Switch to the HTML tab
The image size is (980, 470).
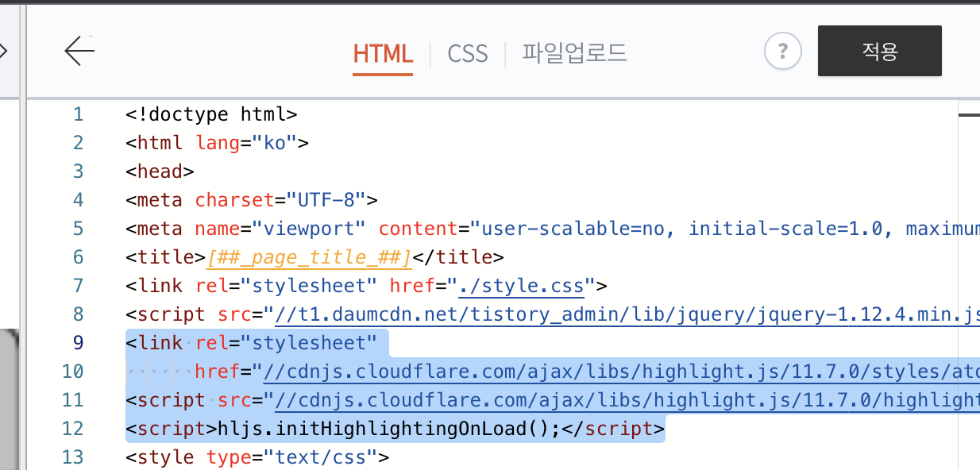coord(383,53)
